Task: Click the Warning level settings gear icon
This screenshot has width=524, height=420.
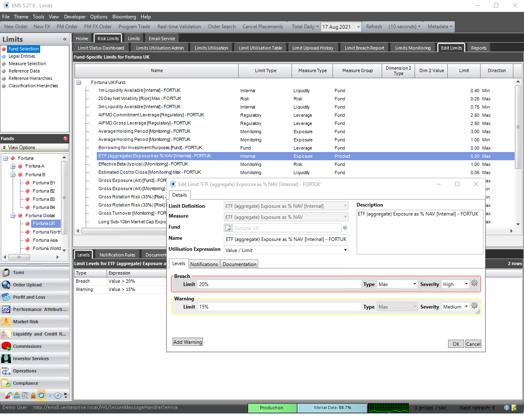Action: 474,306
